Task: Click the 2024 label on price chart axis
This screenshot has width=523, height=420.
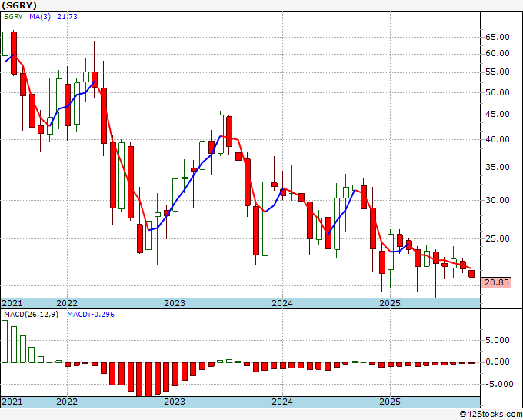Action: [282, 303]
